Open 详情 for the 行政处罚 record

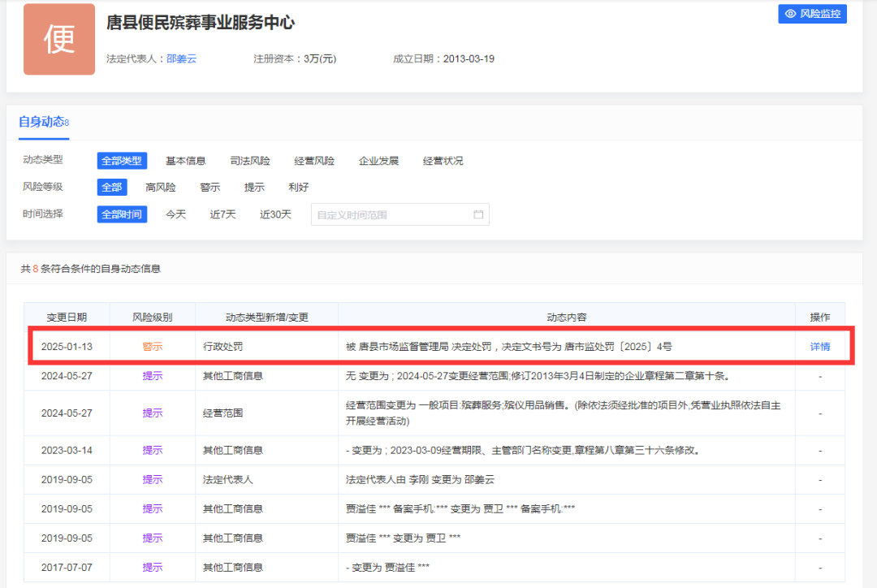pos(820,347)
